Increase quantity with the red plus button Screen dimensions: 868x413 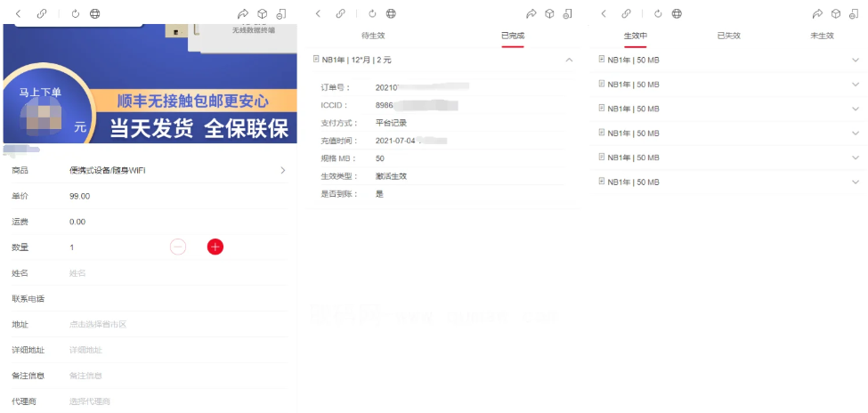(215, 247)
